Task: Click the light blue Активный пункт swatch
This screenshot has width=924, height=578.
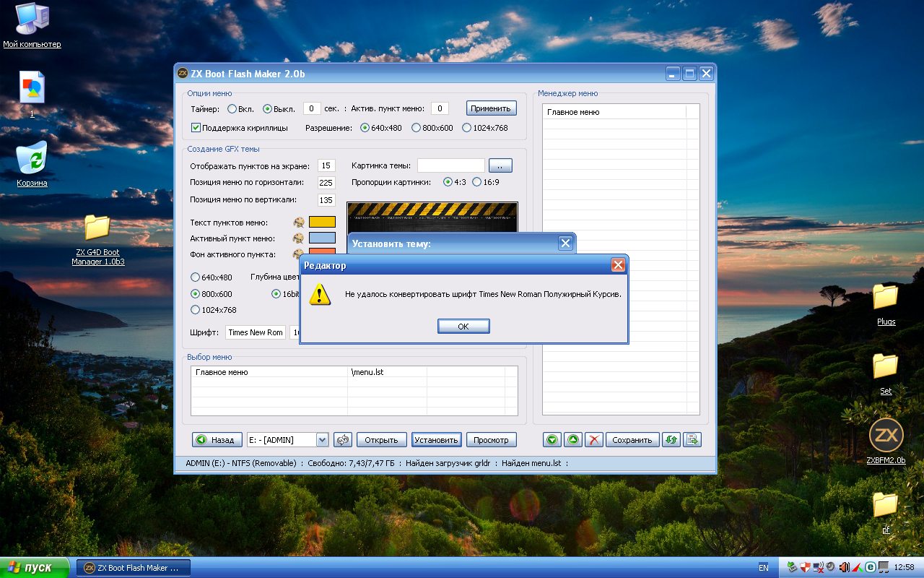Action: coord(322,238)
